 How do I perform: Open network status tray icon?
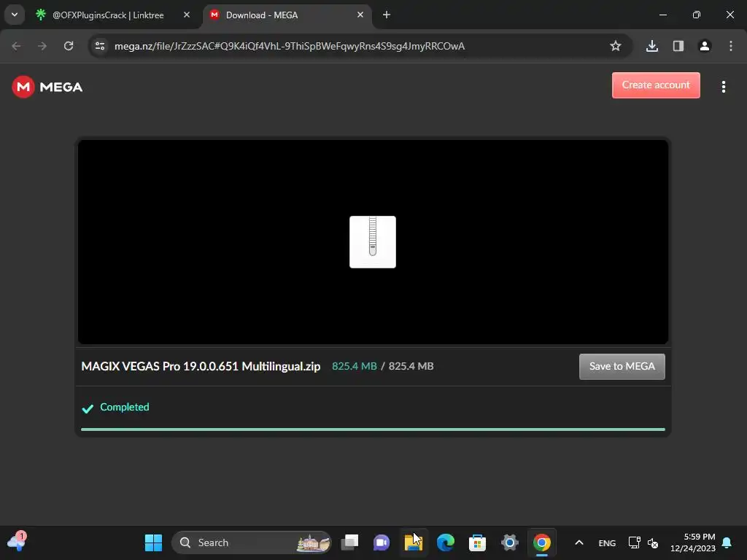[634, 542]
